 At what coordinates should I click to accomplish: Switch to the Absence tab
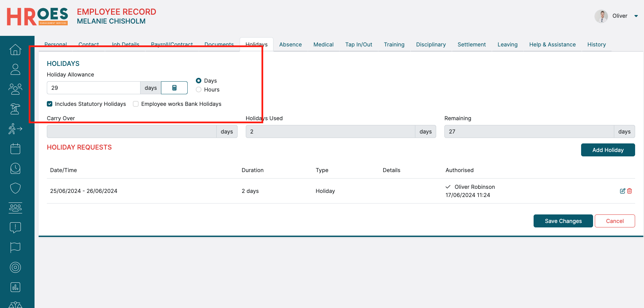[x=290, y=44]
